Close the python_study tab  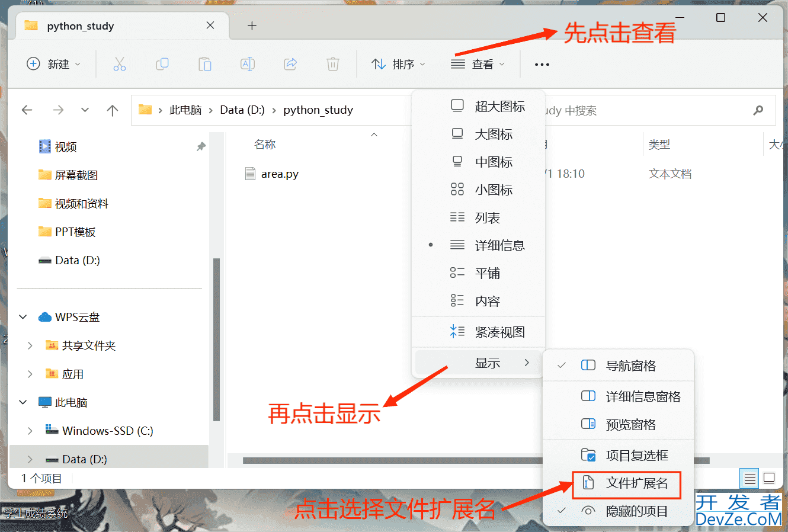click(x=210, y=25)
